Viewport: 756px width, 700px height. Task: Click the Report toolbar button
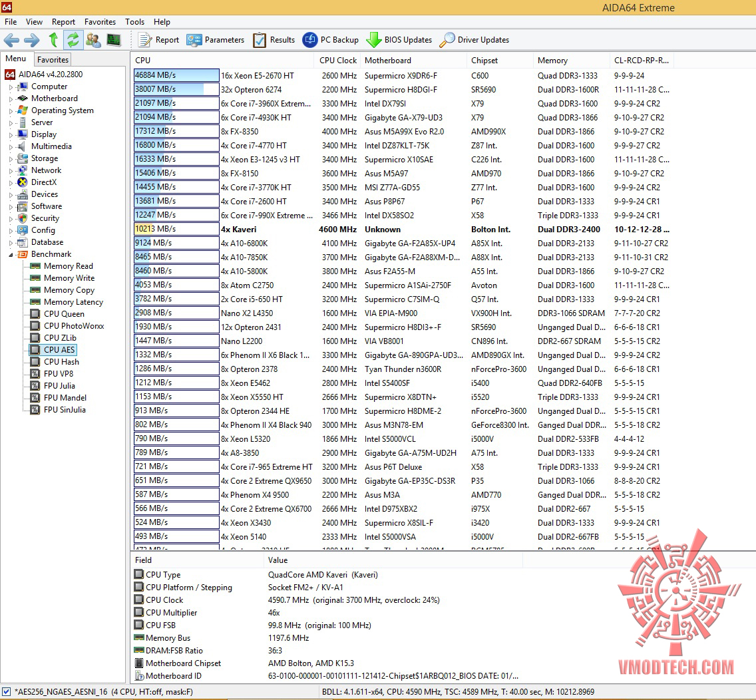(x=158, y=40)
